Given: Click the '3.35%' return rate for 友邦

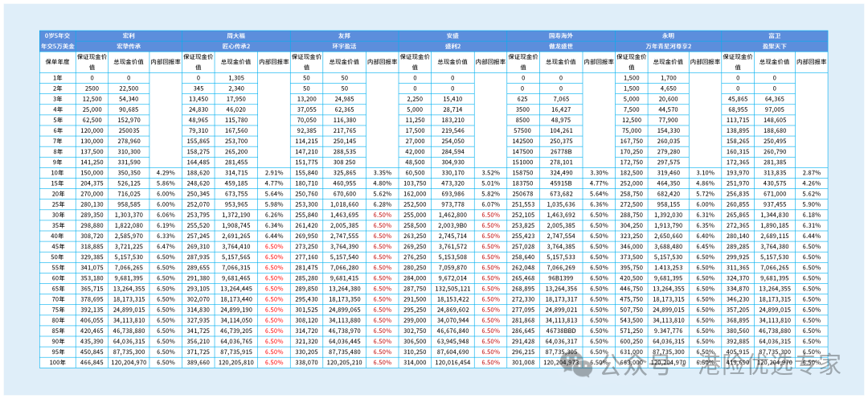Looking at the screenshot, I should pyautogui.click(x=382, y=174).
